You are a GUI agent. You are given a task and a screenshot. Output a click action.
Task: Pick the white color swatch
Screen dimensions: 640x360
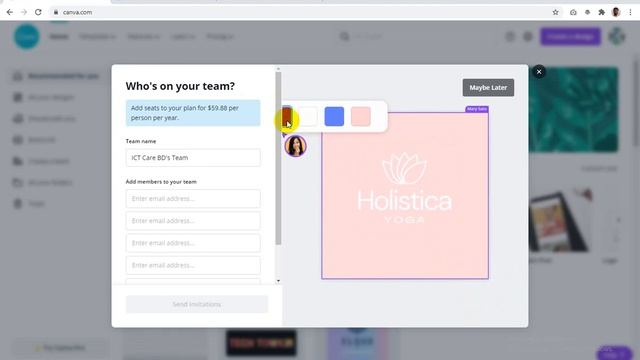coord(308,117)
